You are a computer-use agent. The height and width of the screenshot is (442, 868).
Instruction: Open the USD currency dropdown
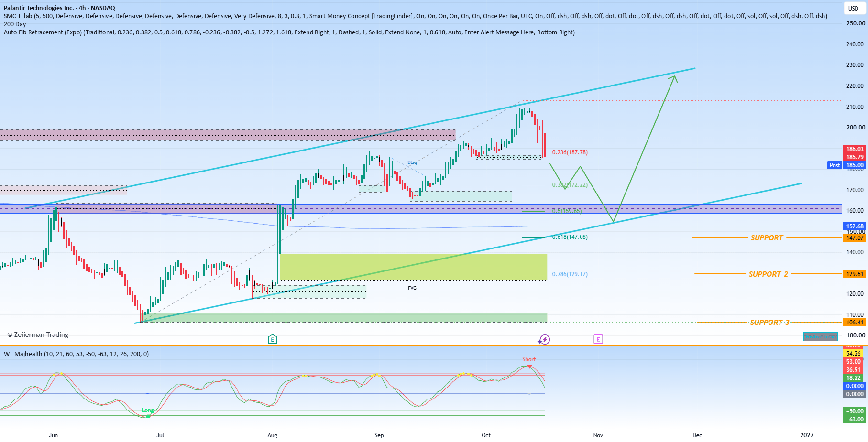point(854,8)
